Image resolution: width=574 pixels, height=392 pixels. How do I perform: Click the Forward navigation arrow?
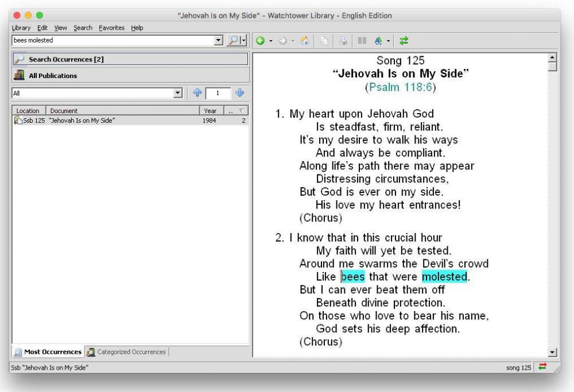click(x=282, y=41)
